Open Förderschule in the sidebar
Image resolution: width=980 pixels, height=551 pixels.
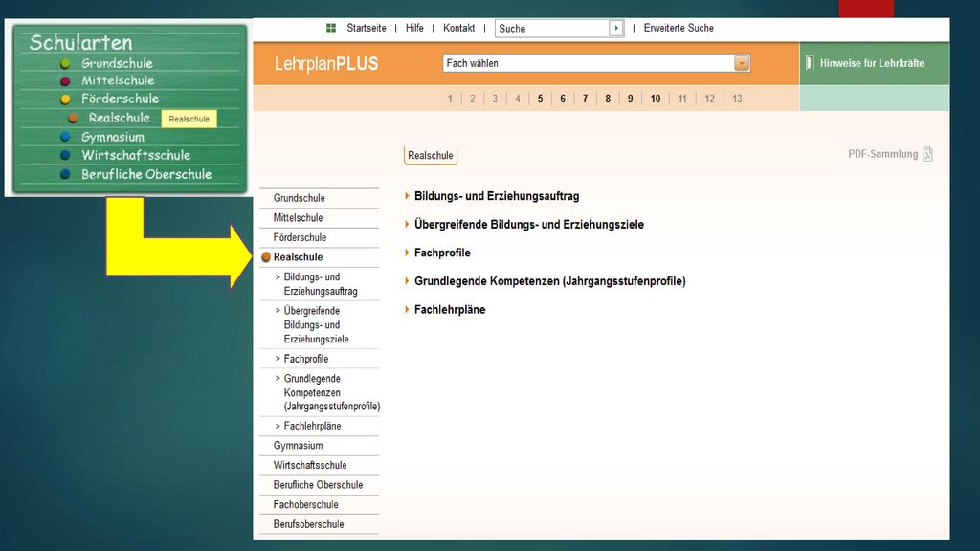click(x=300, y=237)
